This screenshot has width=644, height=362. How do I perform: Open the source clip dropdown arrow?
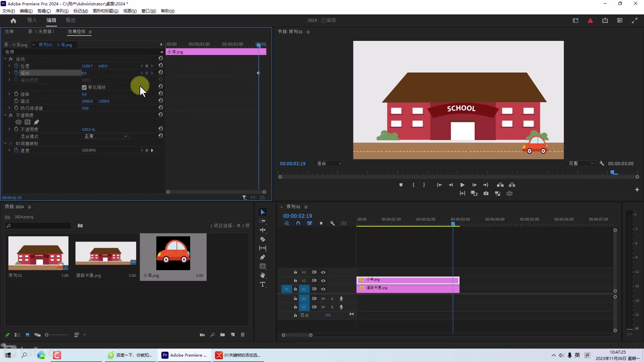34,45
